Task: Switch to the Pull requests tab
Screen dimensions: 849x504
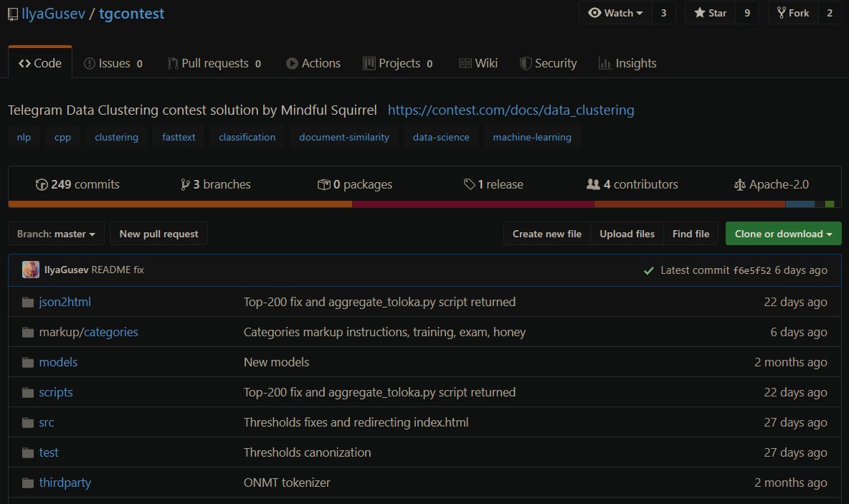Action: (x=214, y=63)
